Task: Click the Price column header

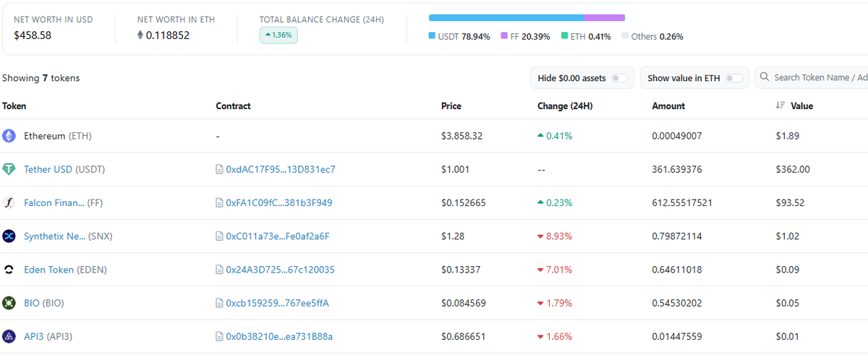Action: pyautogui.click(x=451, y=106)
